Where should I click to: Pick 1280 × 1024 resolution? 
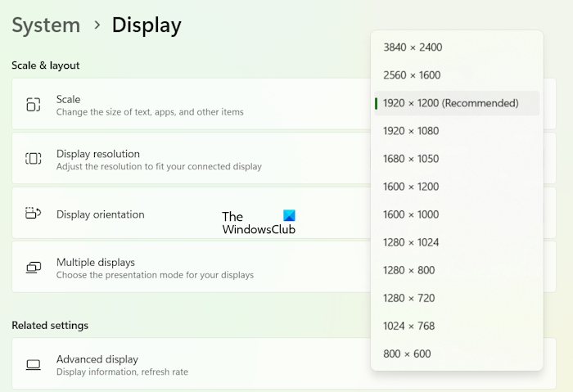tap(411, 242)
